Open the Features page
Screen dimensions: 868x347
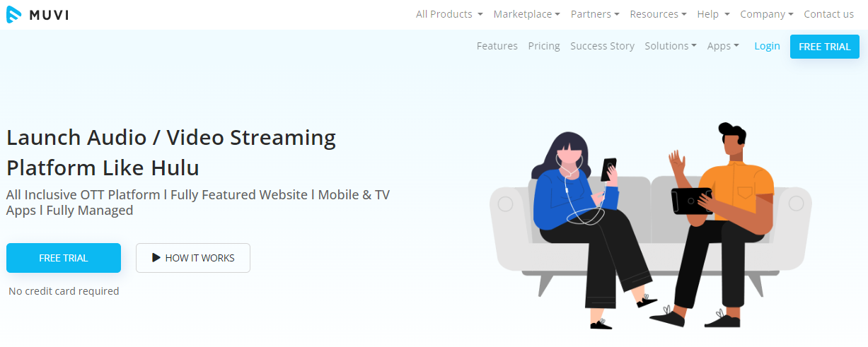point(497,46)
